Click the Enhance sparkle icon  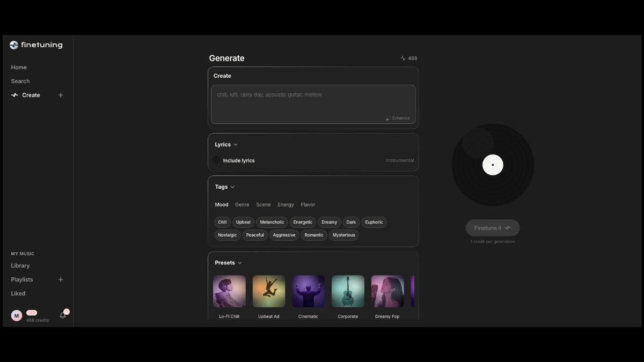pos(389,118)
